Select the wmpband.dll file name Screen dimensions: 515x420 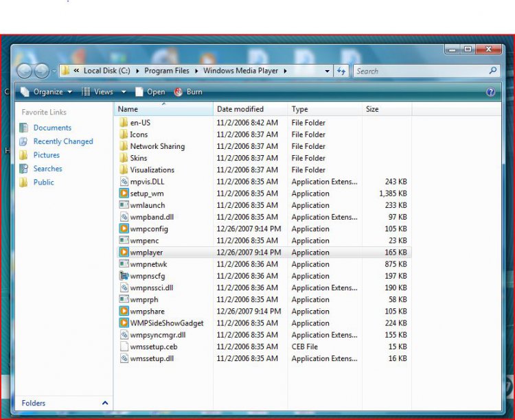[152, 217]
